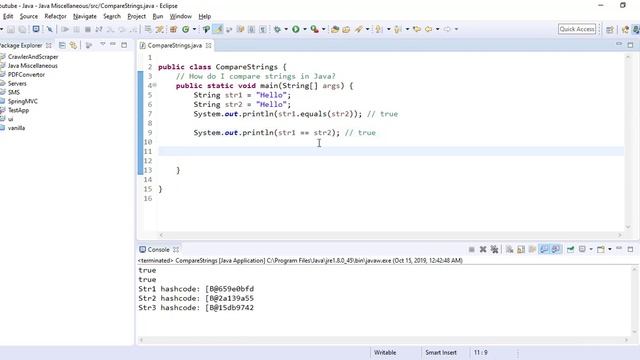640x360 pixels.
Task: Click the Open Perspective icon
Action: tap(610, 29)
